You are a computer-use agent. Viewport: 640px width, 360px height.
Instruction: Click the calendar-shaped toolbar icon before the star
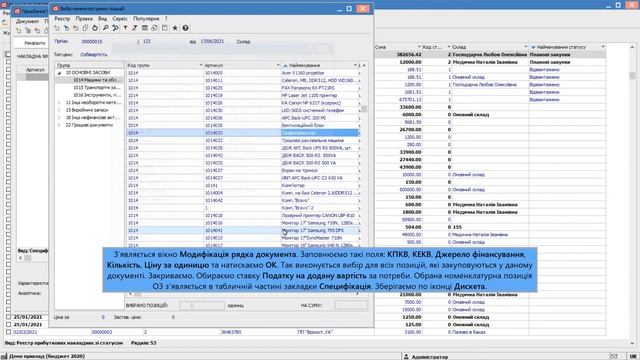pos(164,28)
